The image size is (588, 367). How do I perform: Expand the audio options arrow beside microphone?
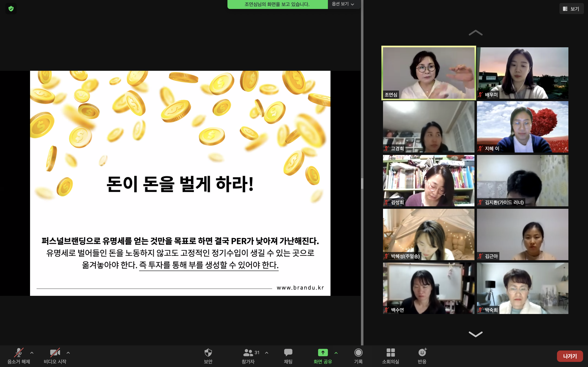coord(32,353)
